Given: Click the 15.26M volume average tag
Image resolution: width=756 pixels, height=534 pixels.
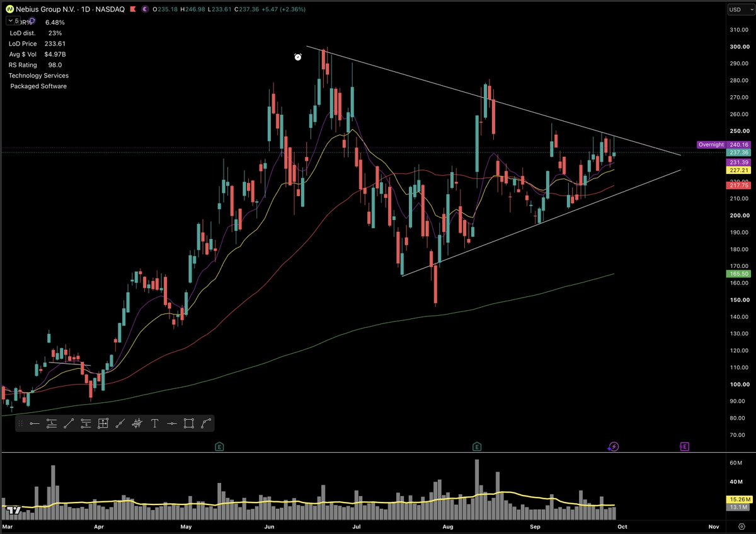Looking at the screenshot, I should (x=738, y=499).
